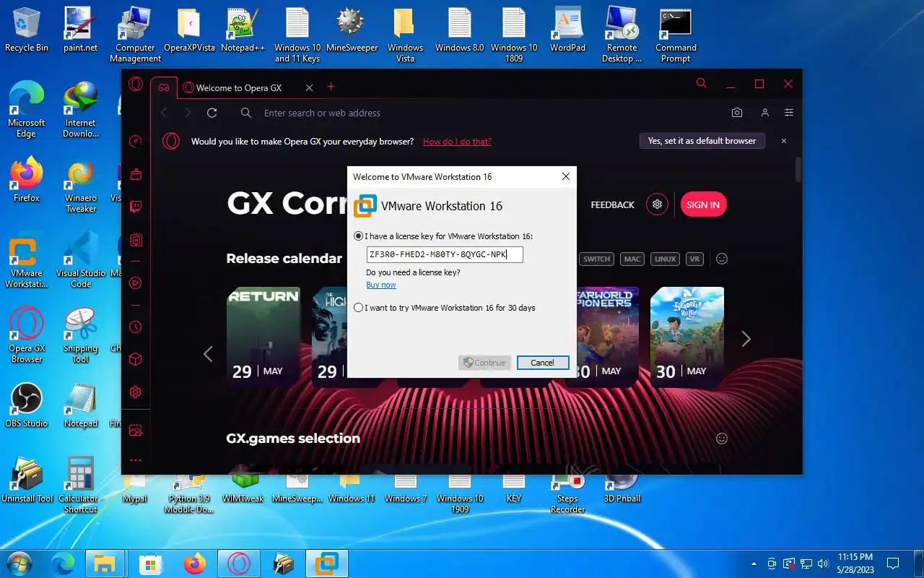
Task: Open Settings gear in Opera sidebar
Action: (135, 392)
